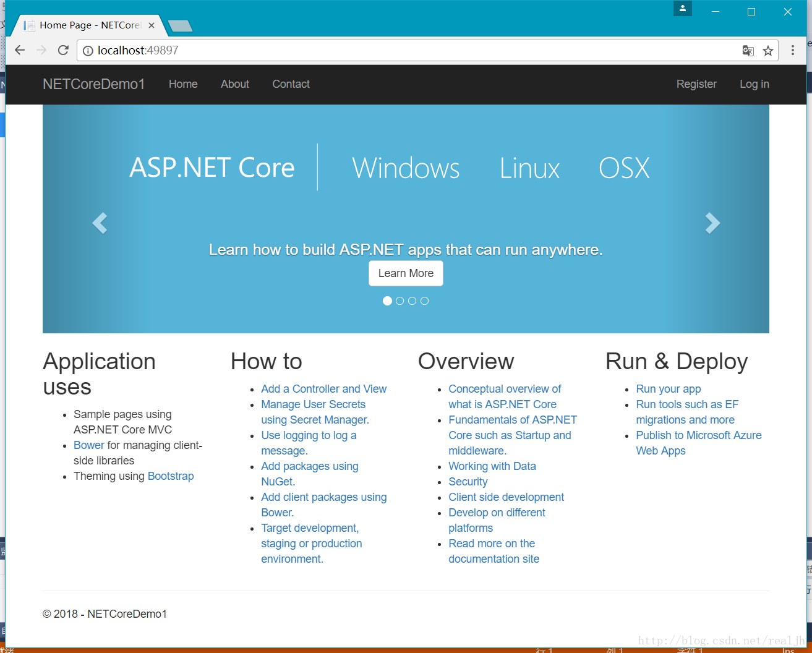Click carousel caption about building ASP.NET apps
This screenshot has height=653, width=812.
pyautogui.click(x=406, y=250)
